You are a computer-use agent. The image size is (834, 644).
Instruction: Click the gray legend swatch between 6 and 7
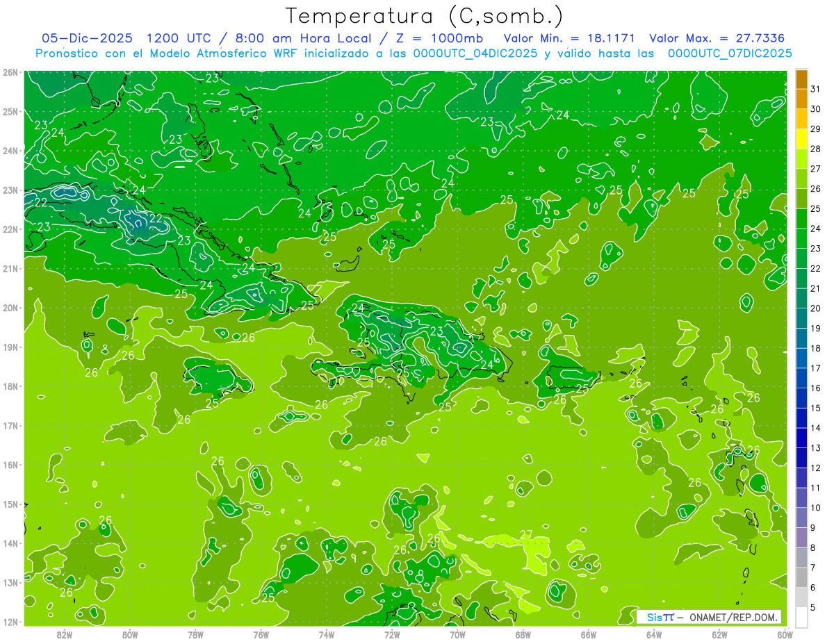pyautogui.click(x=801, y=578)
